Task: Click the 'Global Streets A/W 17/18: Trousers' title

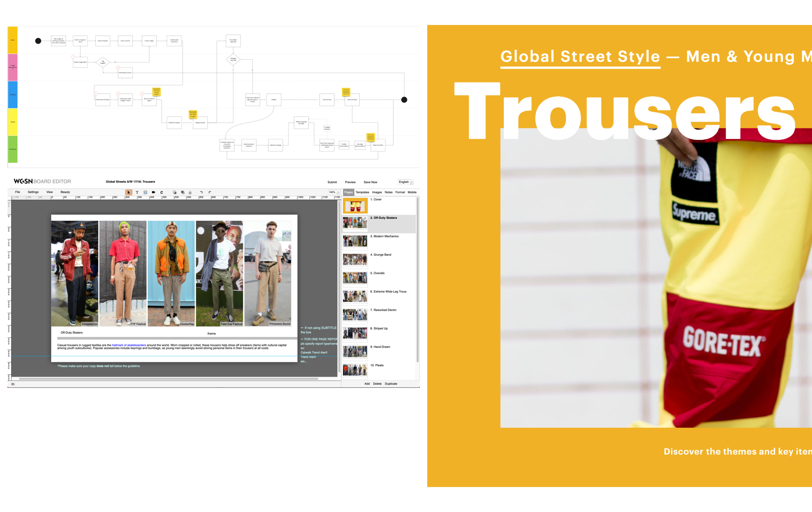Action: tap(130, 182)
